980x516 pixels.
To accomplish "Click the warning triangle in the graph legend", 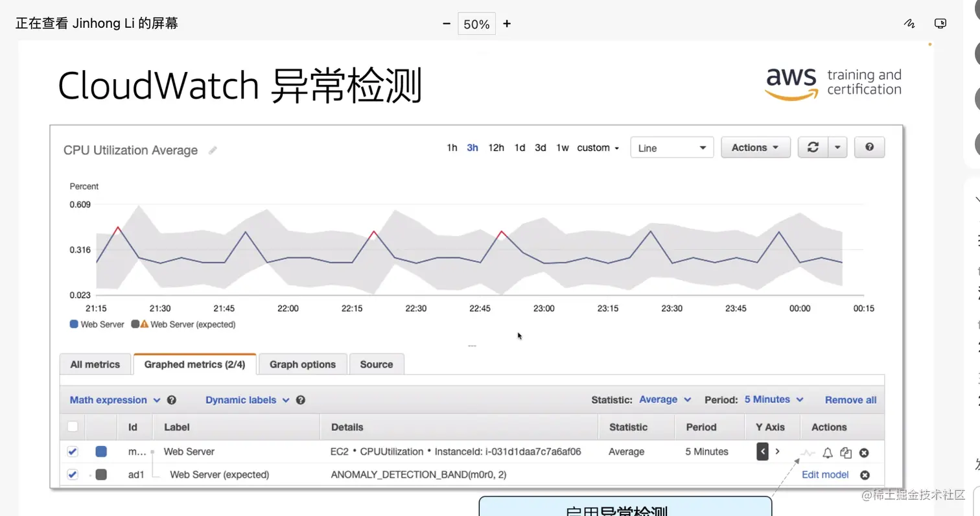I will pyautogui.click(x=145, y=324).
